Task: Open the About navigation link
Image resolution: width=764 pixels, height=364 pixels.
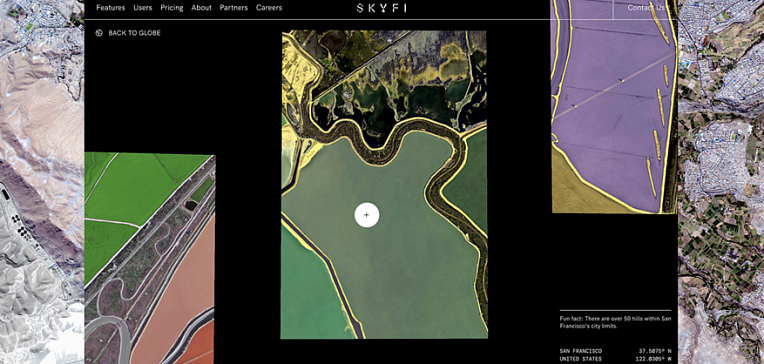Action: pyautogui.click(x=201, y=8)
